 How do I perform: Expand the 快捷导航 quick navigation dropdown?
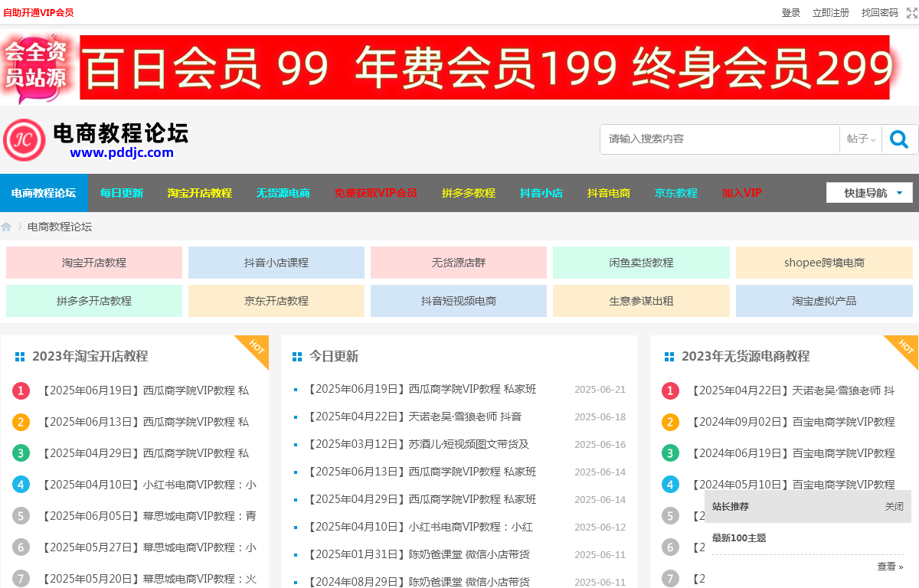point(869,193)
